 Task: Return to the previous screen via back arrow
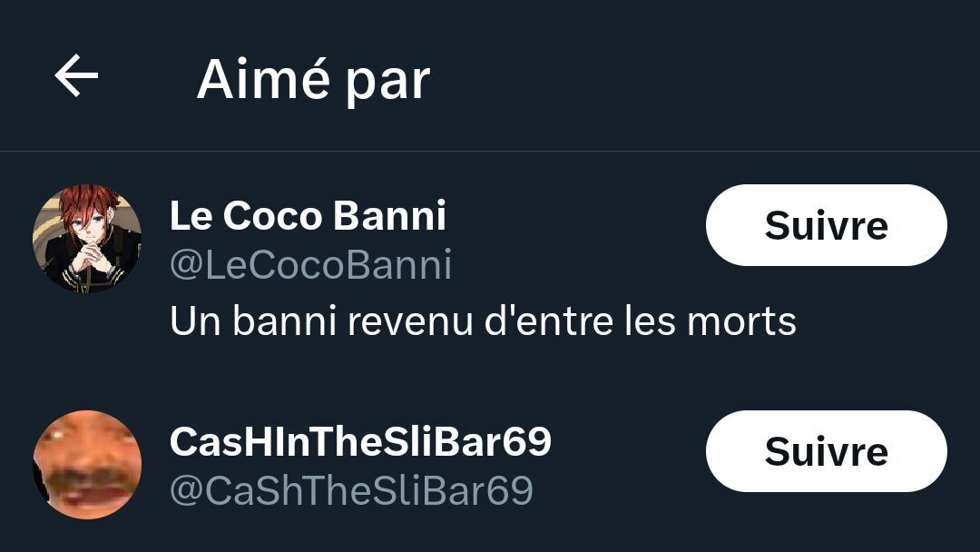pyautogui.click(x=76, y=76)
